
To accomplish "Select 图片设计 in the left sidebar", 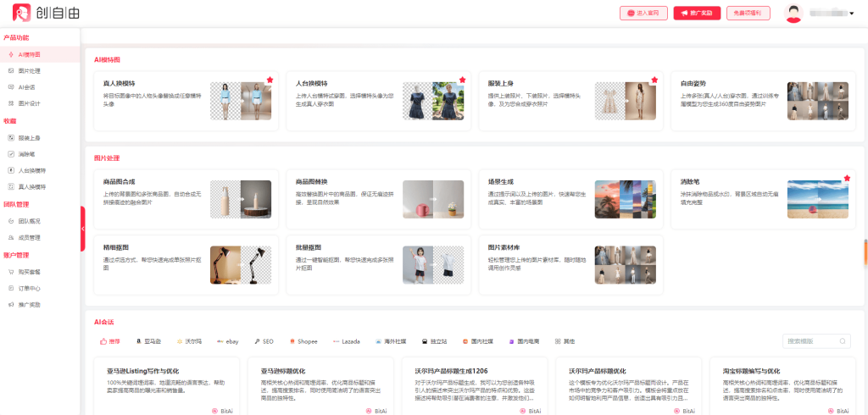I will (x=30, y=102).
